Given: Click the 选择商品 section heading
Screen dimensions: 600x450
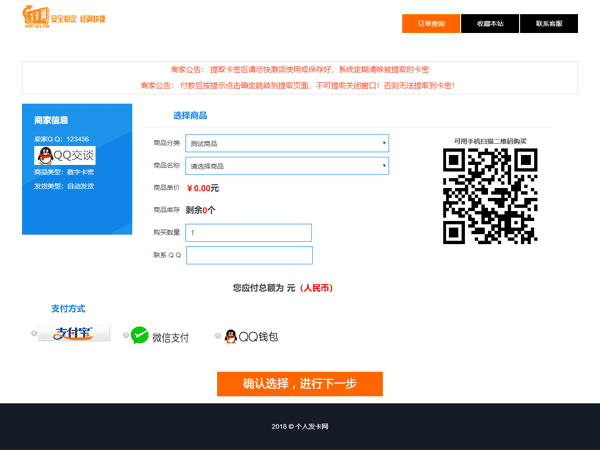Looking at the screenshot, I should (190, 116).
